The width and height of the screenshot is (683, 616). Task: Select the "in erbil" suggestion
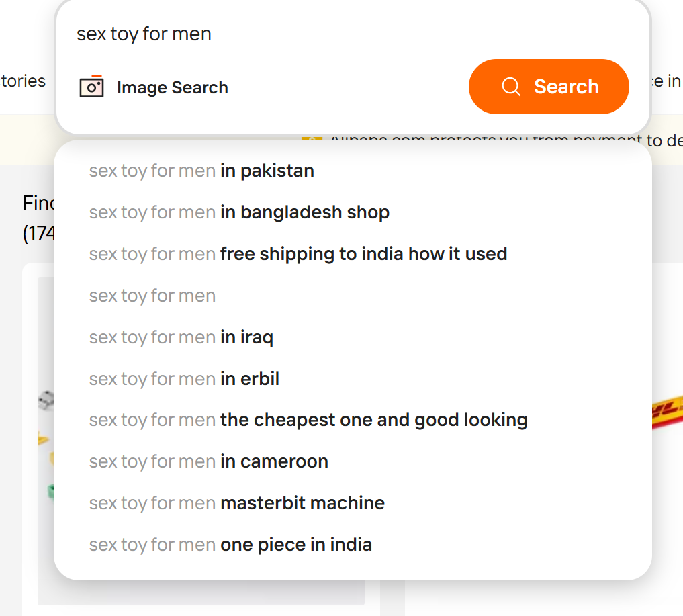[184, 379]
